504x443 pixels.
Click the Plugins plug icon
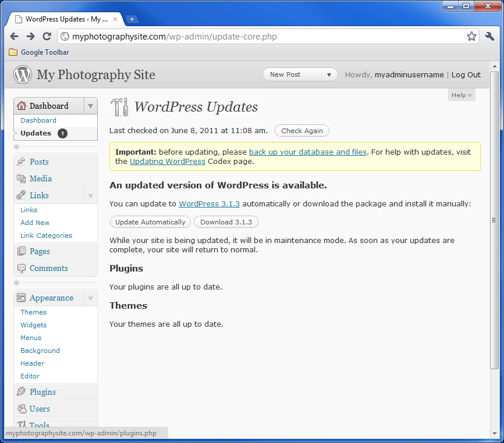tap(21, 392)
